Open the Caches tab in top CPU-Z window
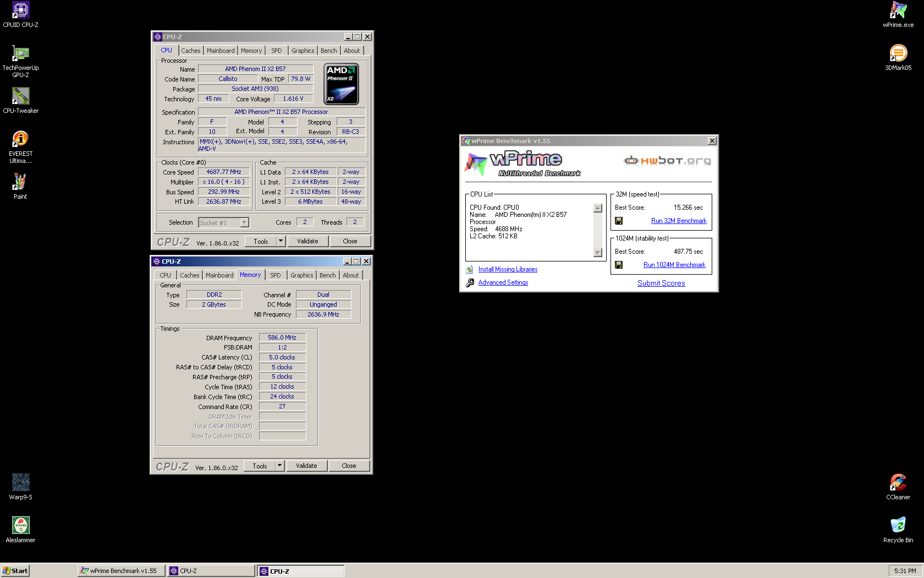This screenshot has width=924, height=578. 191,51
